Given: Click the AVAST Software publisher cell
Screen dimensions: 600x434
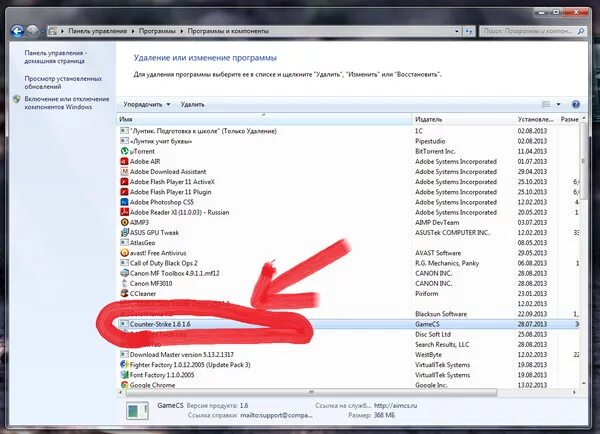Looking at the screenshot, I should point(438,253).
